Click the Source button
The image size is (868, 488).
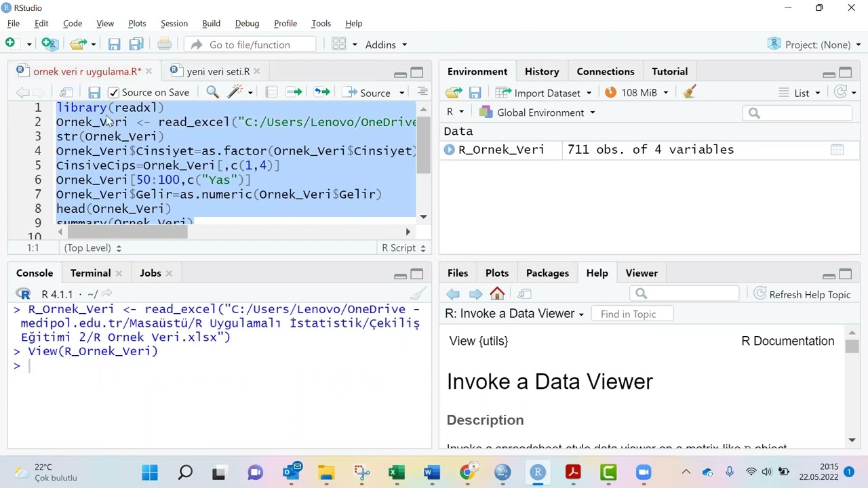pos(368,93)
